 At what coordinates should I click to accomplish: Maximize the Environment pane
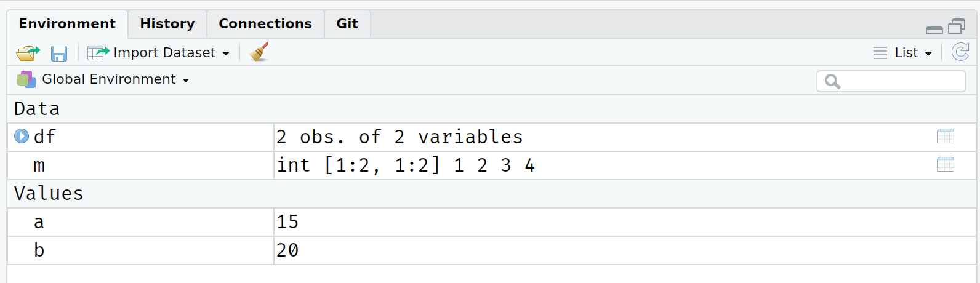957,26
